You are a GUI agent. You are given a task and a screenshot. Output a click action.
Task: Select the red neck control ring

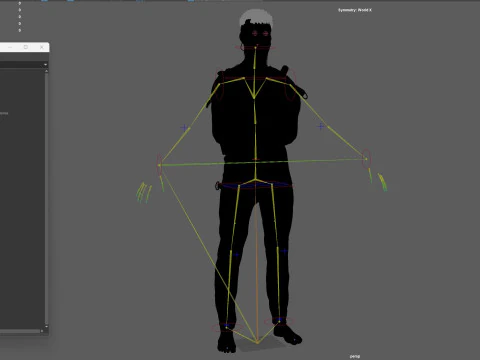click(x=256, y=48)
